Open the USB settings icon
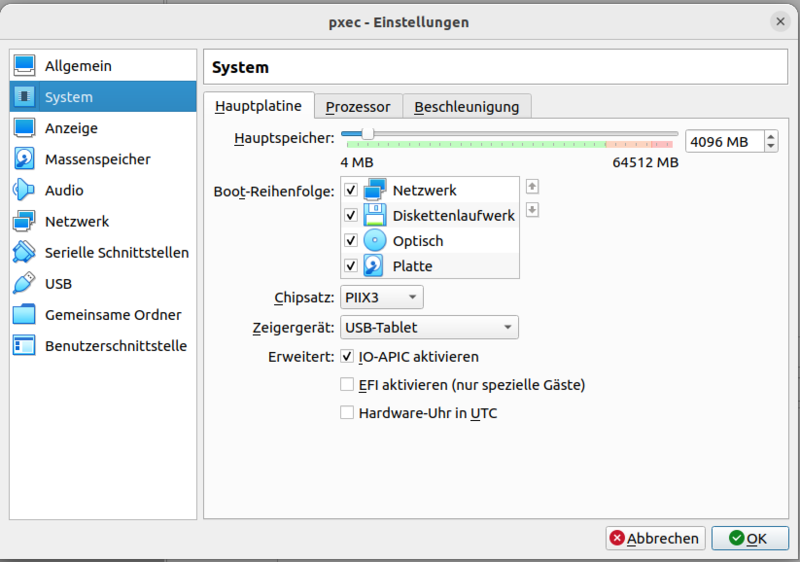Viewport: 800px width, 562px height. (25, 283)
